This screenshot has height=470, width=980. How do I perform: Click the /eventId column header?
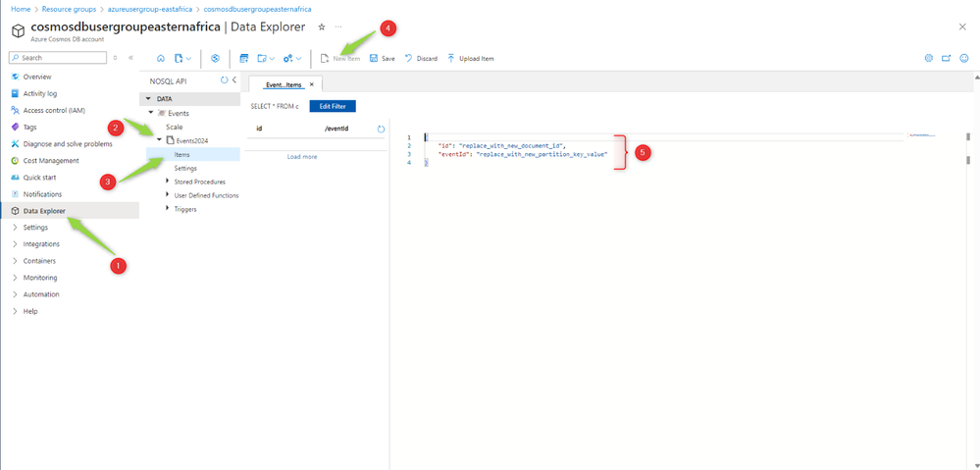click(x=336, y=129)
